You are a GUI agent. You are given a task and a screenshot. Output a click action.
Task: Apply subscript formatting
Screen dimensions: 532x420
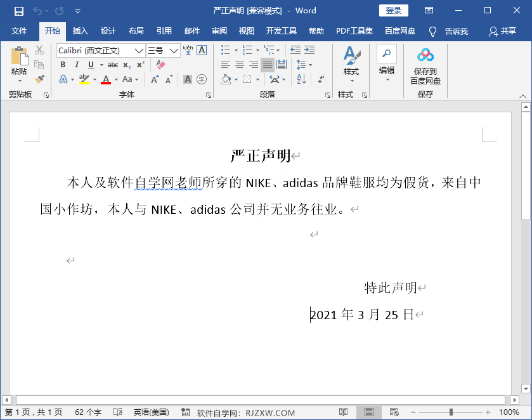[126, 64]
